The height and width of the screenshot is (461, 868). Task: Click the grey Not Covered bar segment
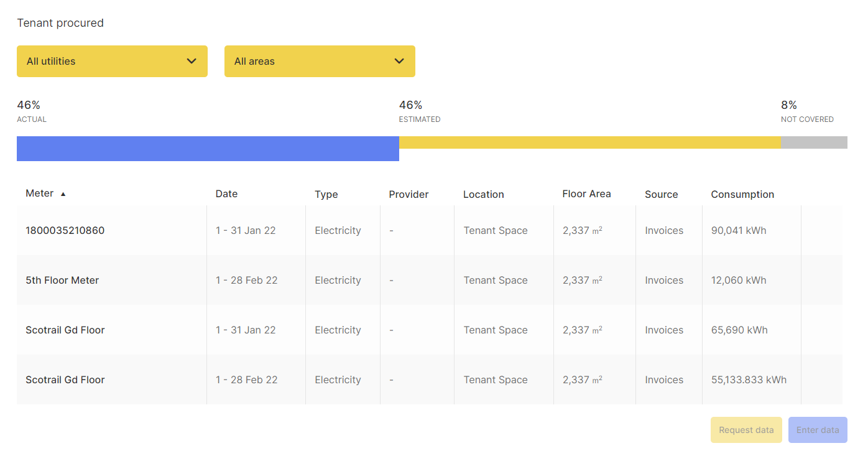pyautogui.click(x=813, y=142)
